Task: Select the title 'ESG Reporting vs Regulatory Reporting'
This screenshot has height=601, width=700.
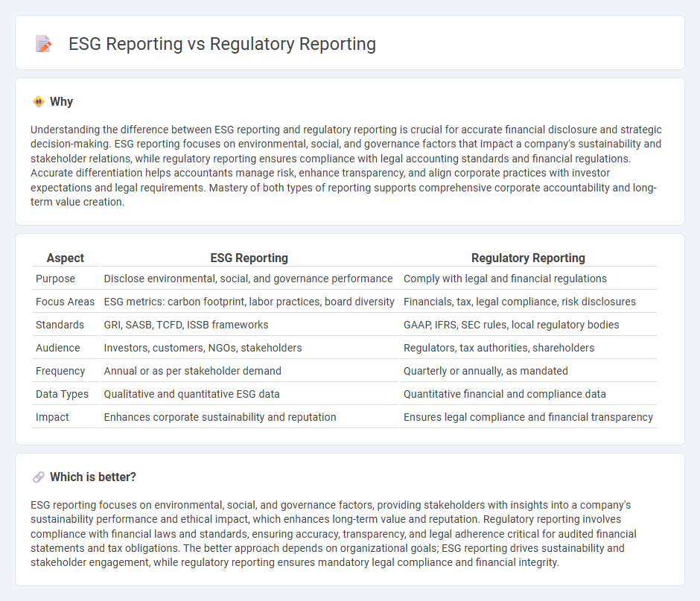Action: [222, 44]
